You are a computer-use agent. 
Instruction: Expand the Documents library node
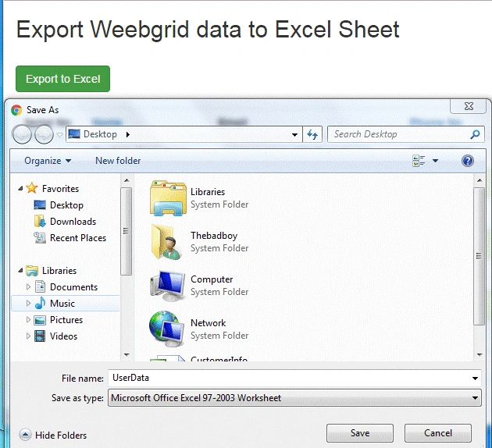tap(28, 287)
